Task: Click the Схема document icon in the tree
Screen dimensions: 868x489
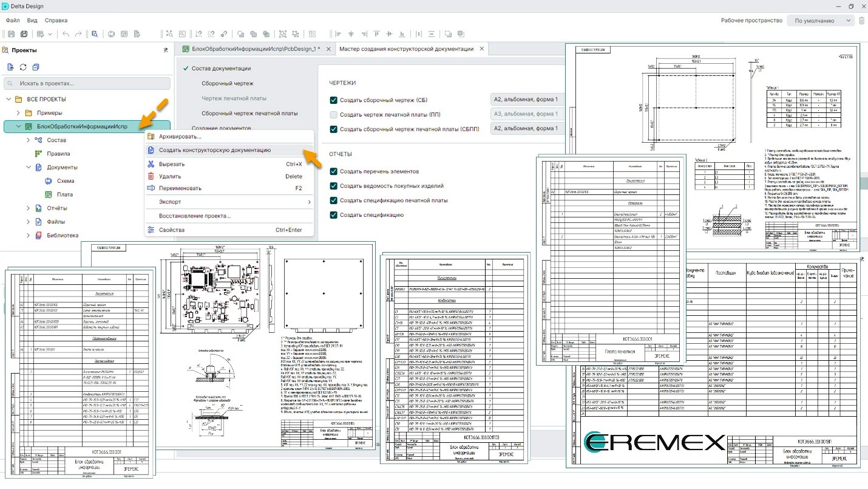Action: pyautogui.click(x=49, y=181)
